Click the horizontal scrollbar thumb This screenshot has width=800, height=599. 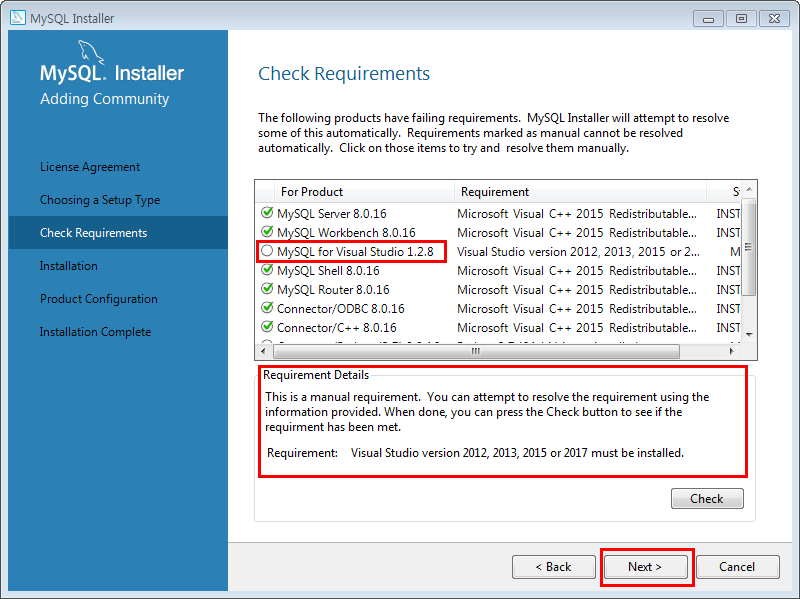pos(476,351)
